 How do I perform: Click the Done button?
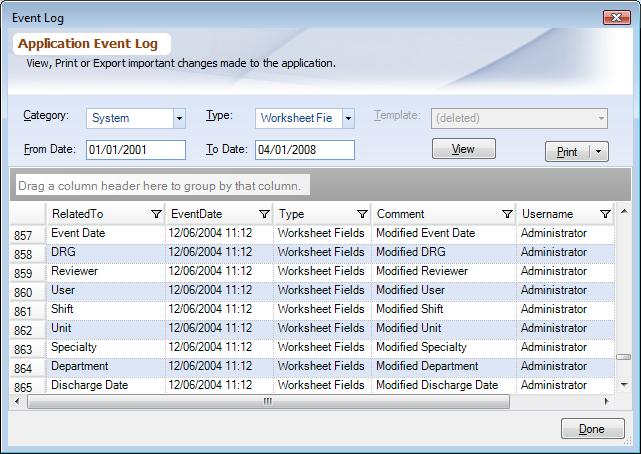[x=592, y=429]
